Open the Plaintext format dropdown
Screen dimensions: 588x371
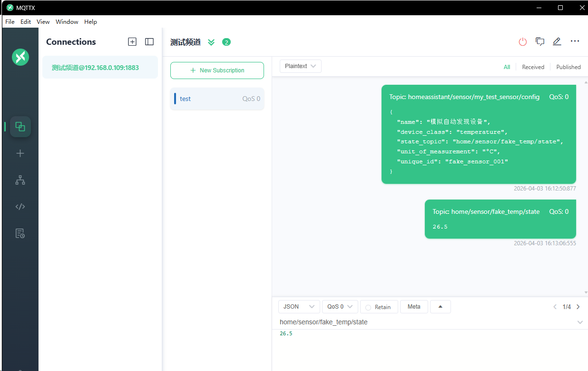coord(300,66)
